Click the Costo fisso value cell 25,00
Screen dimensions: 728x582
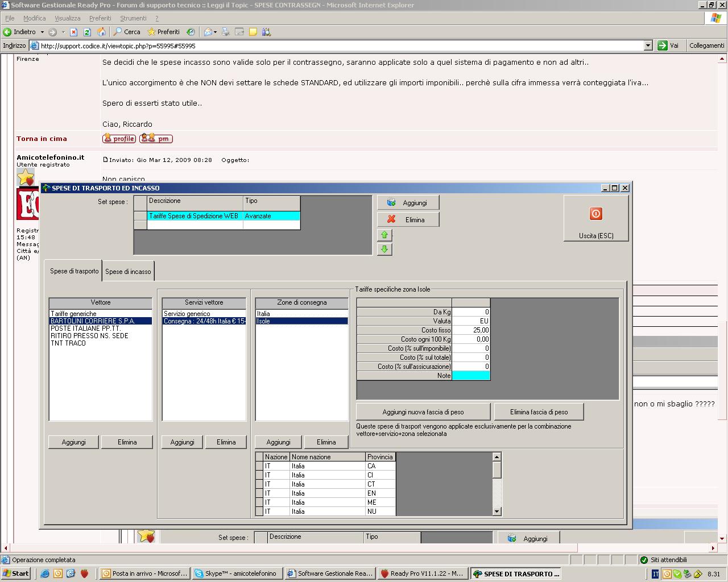pos(471,330)
